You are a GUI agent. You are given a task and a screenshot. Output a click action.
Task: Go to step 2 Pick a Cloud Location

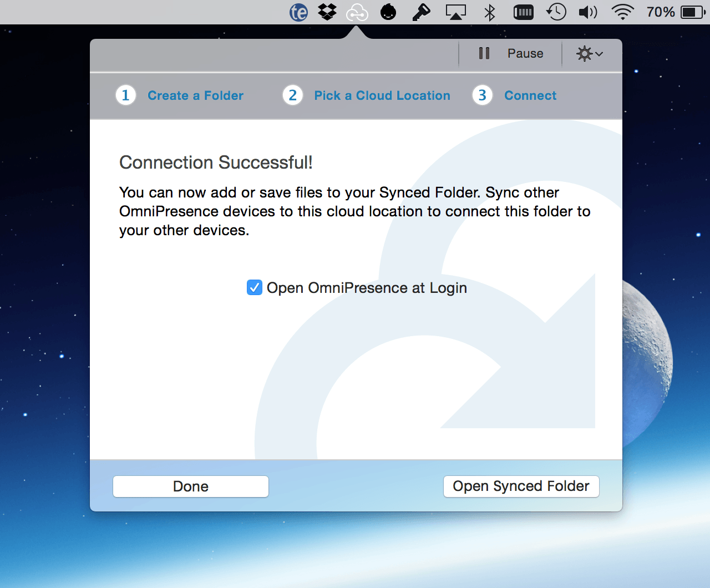pyautogui.click(x=382, y=95)
